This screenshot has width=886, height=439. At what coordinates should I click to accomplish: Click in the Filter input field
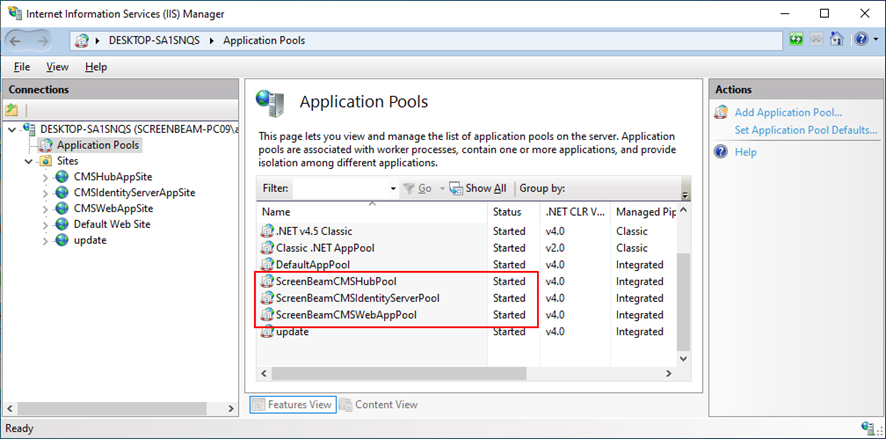340,189
